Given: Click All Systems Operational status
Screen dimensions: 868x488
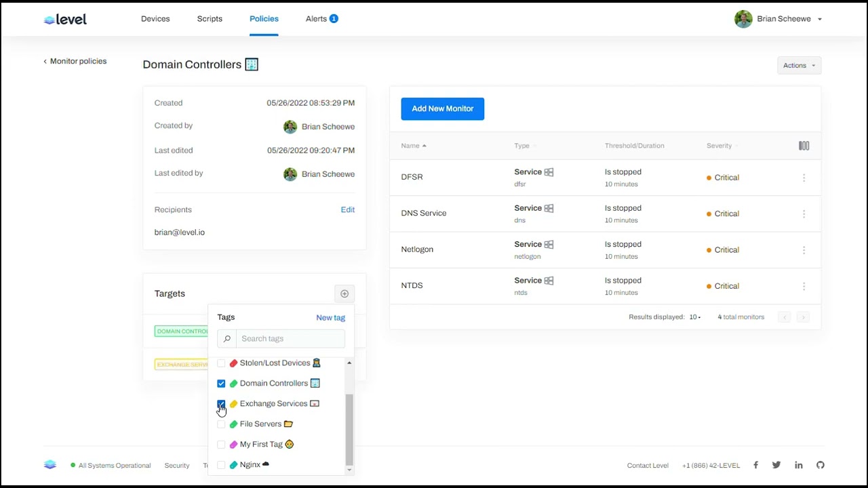Looking at the screenshot, I should point(111,466).
